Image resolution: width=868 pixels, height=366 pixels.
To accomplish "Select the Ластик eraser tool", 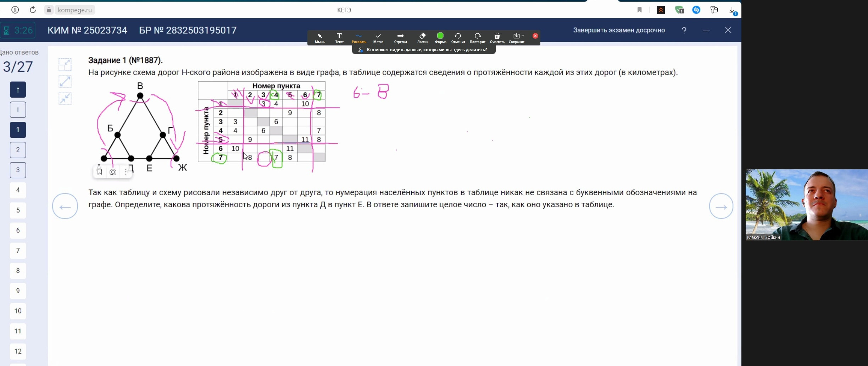I will tap(422, 37).
